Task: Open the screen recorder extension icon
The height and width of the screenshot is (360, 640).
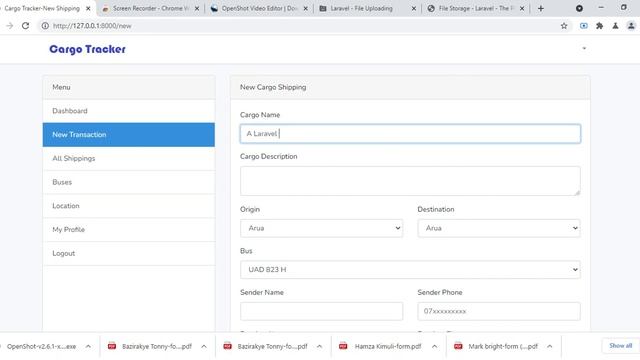Action: coord(584,26)
